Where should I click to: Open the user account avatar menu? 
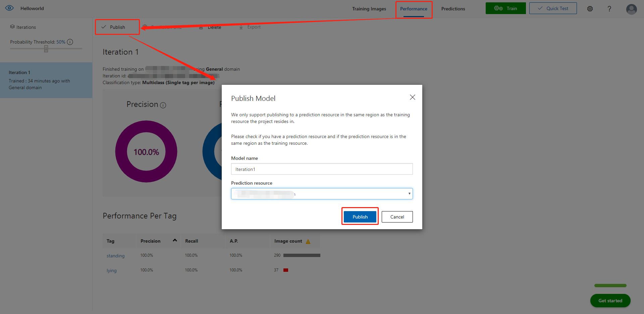(x=631, y=9)
